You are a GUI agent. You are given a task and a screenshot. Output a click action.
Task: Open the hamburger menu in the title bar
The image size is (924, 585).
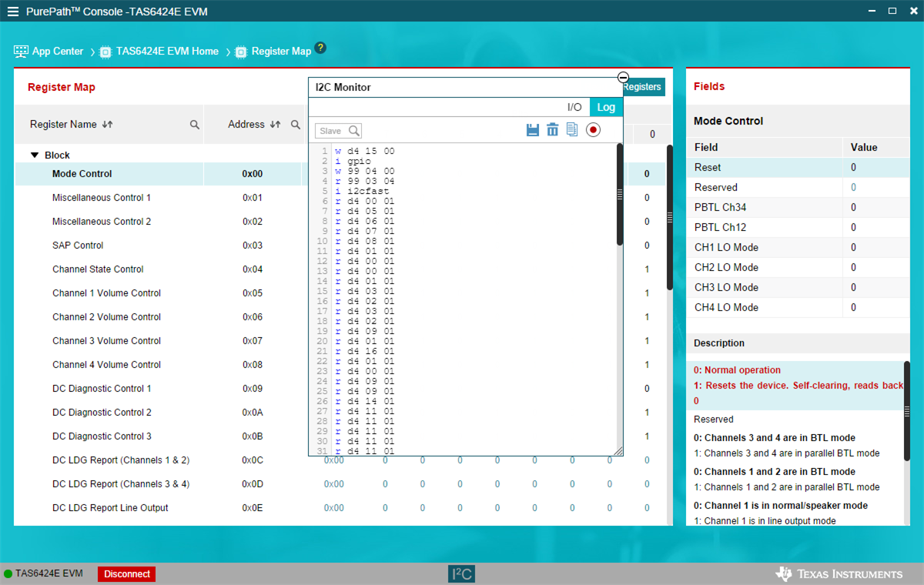[13, 12]
